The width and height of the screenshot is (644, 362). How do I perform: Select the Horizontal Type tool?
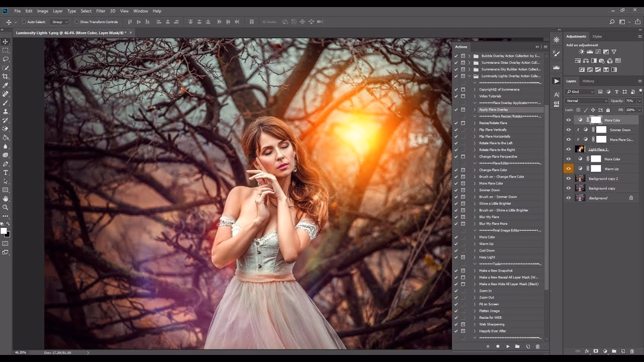6,172
